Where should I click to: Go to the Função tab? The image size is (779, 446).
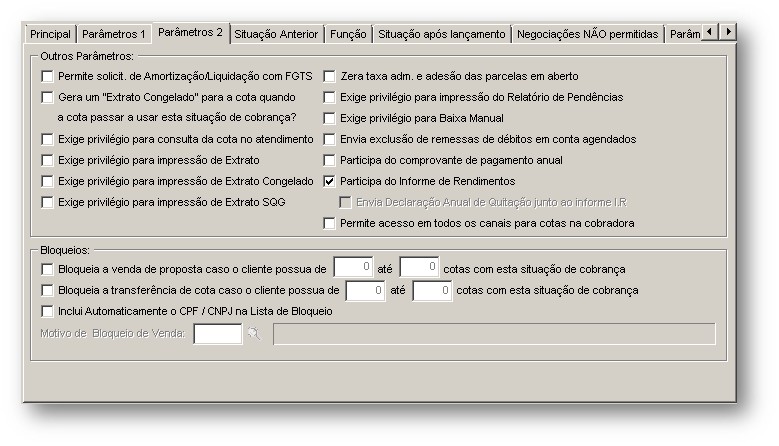348,34
